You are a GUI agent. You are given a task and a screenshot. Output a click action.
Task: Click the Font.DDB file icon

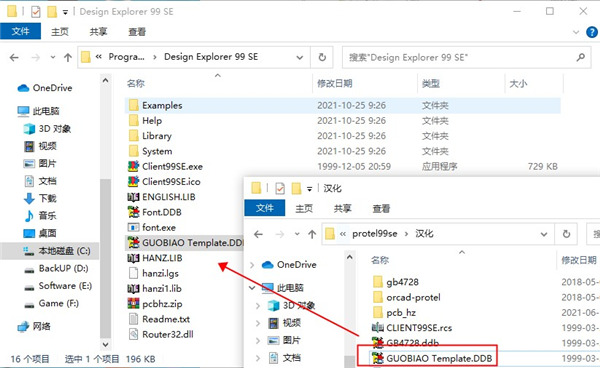(133, 212)
